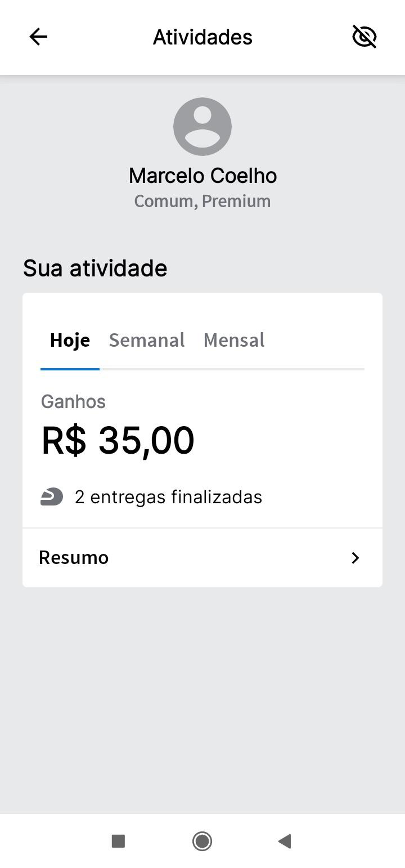Tap the blue underline beneath Hoje

point(70,369)
